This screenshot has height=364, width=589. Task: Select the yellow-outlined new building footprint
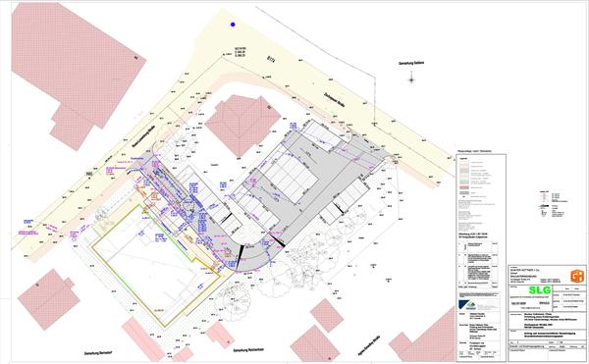coord(156,265)
